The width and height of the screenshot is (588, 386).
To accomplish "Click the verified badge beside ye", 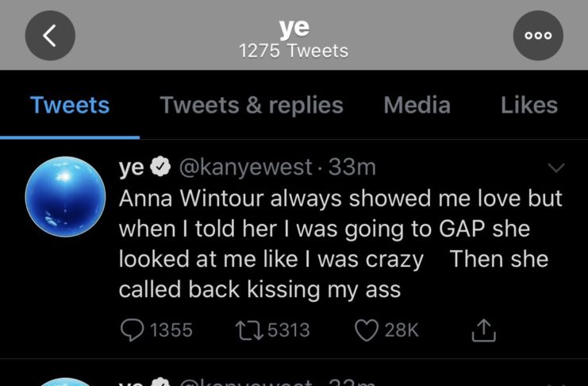I will pos(159,168).
